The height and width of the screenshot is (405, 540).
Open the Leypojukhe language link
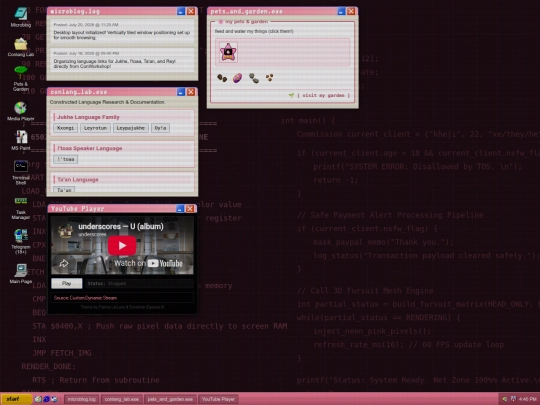tap(131, 128)
